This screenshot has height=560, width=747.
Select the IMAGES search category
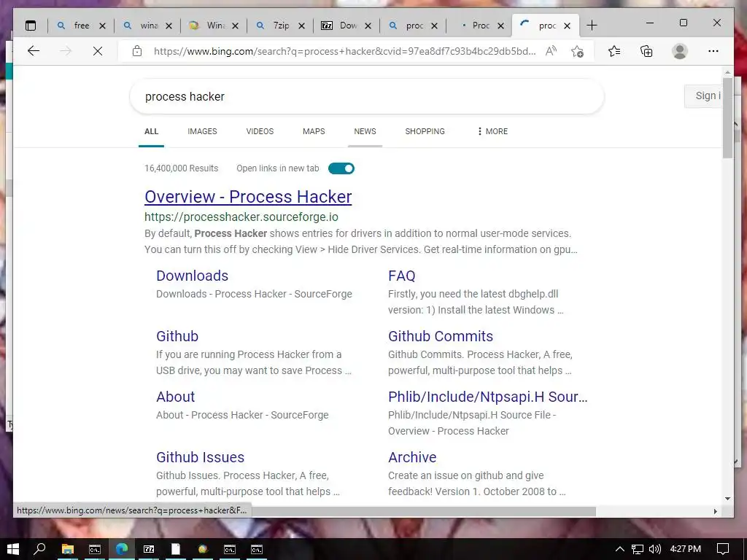pos(202,131)
